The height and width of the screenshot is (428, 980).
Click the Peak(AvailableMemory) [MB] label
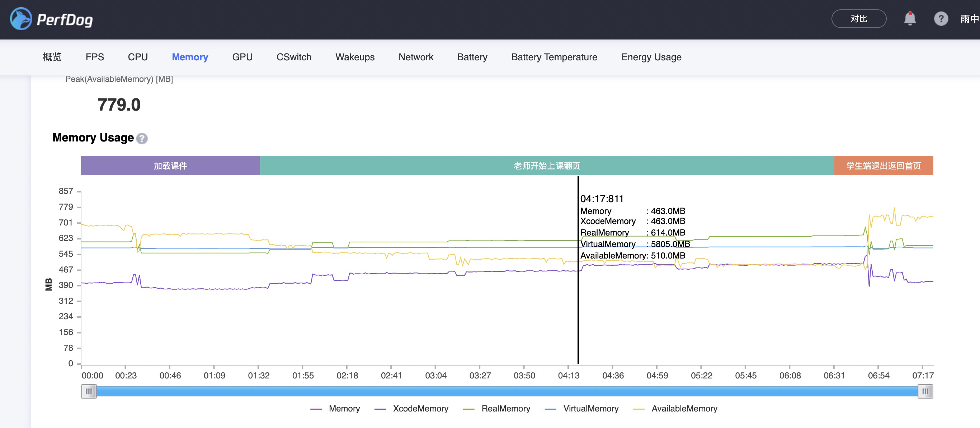(x=119, y=79)
